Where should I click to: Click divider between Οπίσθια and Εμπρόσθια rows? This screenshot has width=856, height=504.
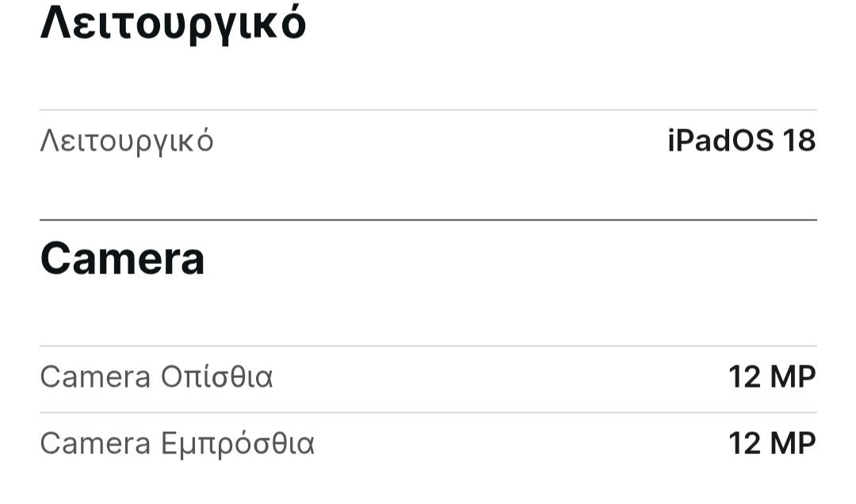(428, 412)
